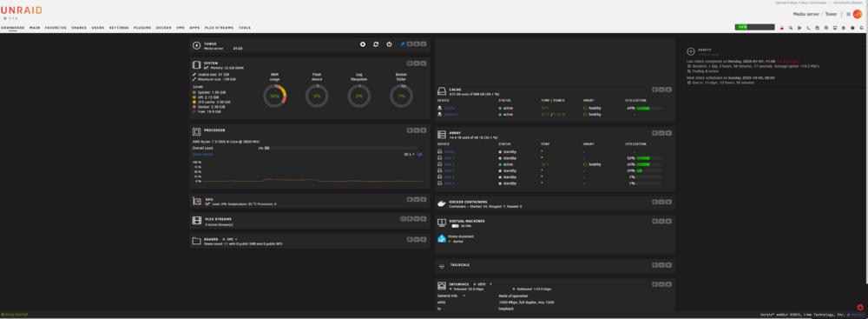The height and width of the screenshot is (319, 868).
Task: Open the Cache 2 device link
Action: (x=451, y=114)
